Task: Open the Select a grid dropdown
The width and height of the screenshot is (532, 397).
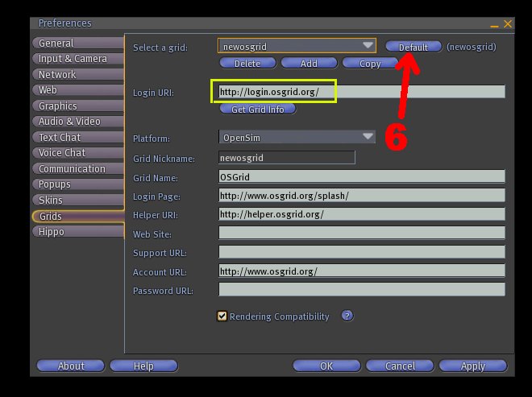Action: pyautogui.click(x=297, y=47)
